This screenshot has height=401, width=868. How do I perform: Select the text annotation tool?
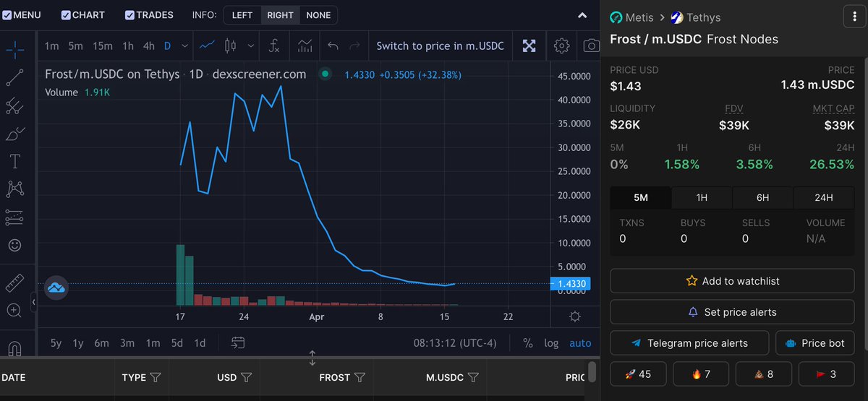coord(15,161)
